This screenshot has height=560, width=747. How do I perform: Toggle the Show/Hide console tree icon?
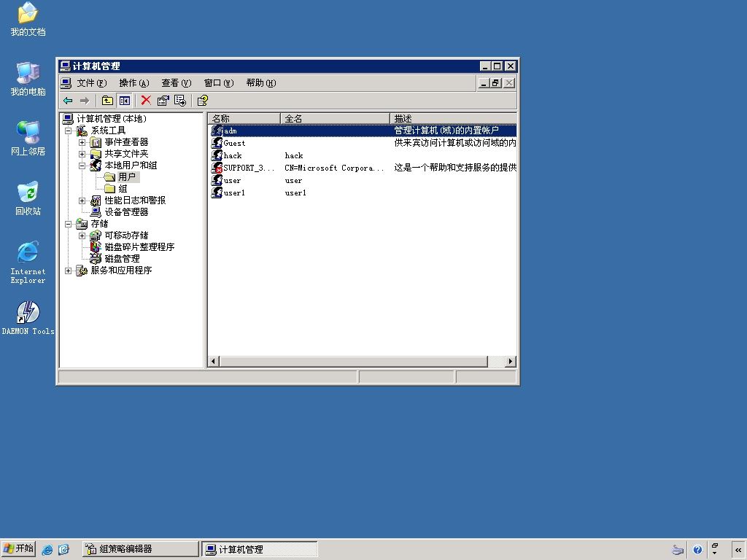[125, 101]
